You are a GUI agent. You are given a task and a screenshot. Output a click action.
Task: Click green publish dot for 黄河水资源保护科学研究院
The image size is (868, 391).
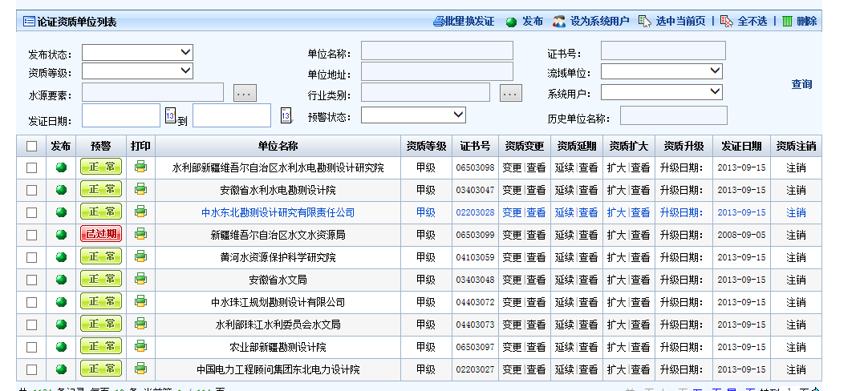pyautogui.click(x=62, y=257)
